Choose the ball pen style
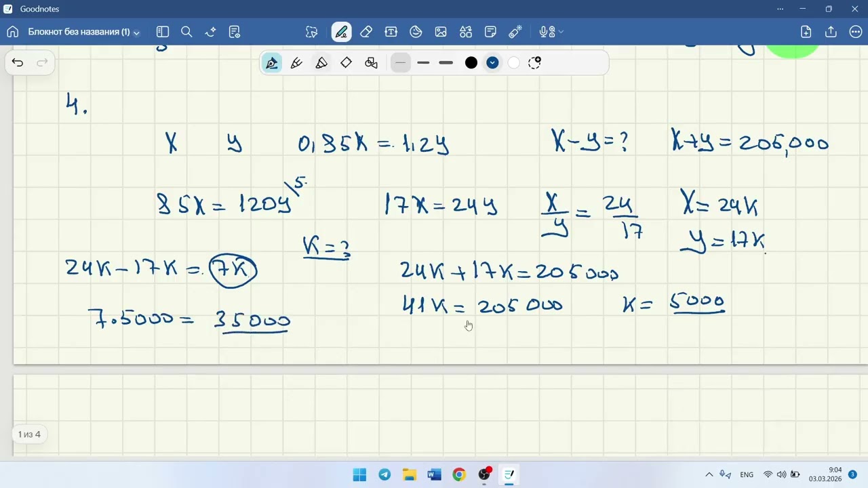This screenshot has height=488, width=868. [x=296, y=63]
